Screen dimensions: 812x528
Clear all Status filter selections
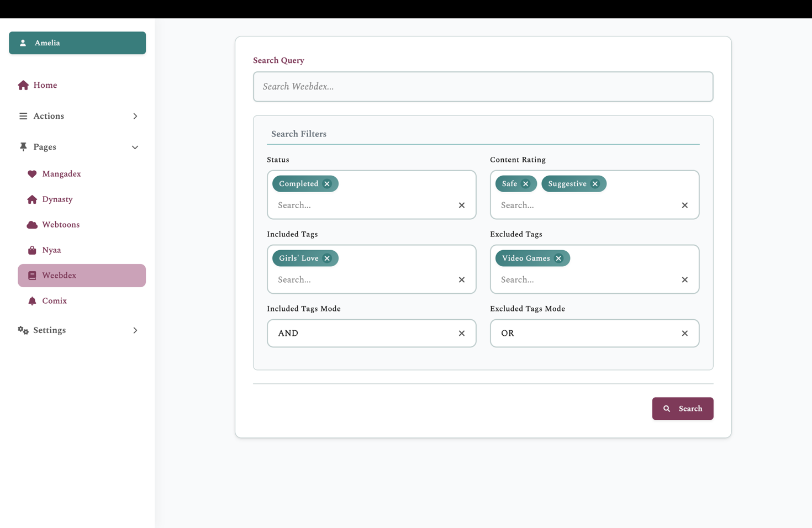461,205
